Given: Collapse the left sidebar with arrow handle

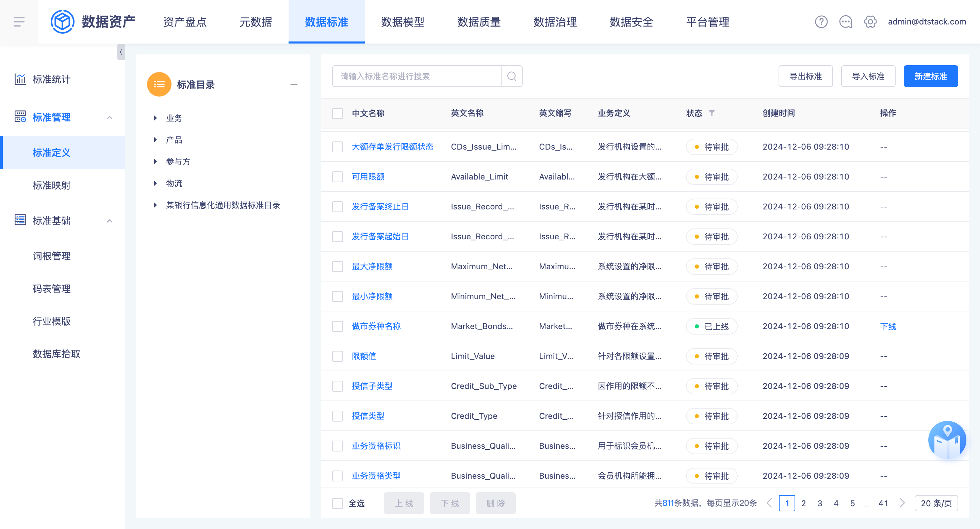Looking at the screenshot, I should pos(121,52).
